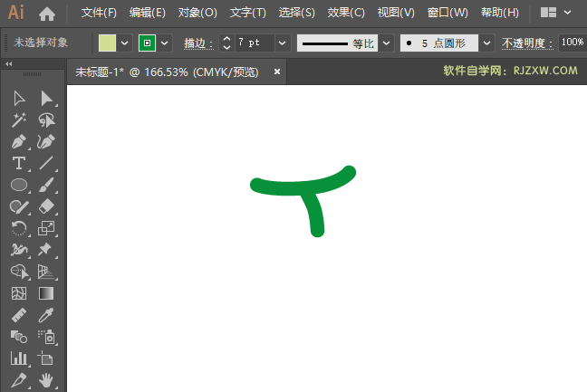Select the Hand tool

pos(47,380)
